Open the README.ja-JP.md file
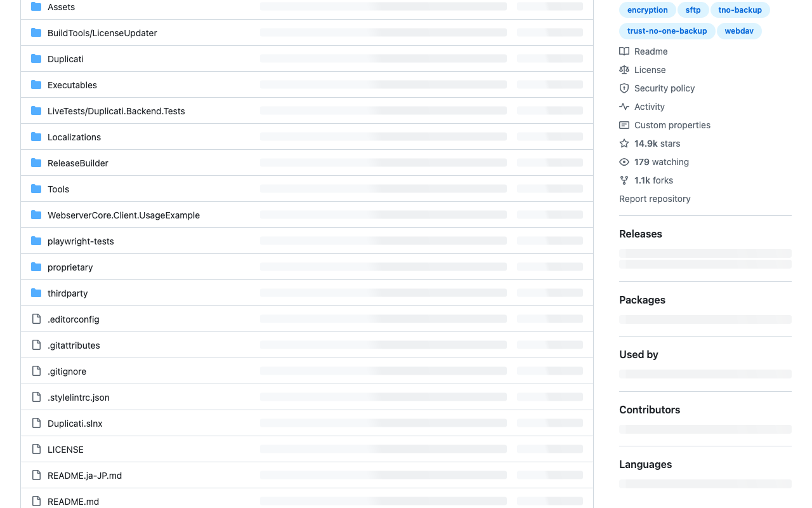Screen dimensions: 812x508 coord(84,476)
